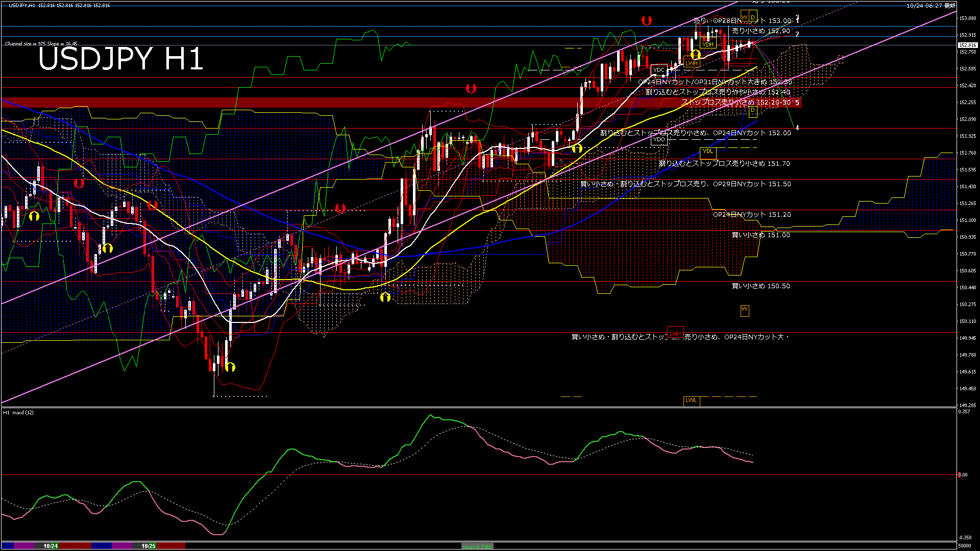Screen dimensions: 980x551
Task: Click the 10/25 date marker on the session bar
Action: coord(149,546)
